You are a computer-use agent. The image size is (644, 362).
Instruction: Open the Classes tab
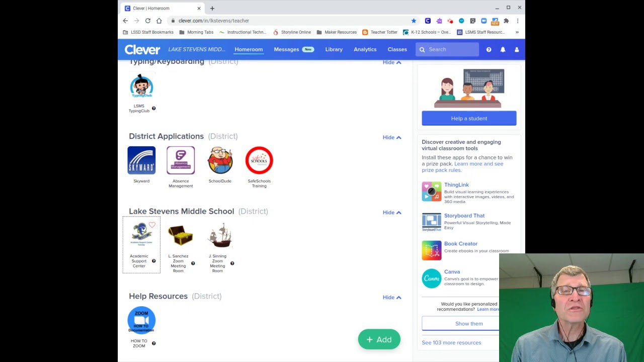point(397,49)
